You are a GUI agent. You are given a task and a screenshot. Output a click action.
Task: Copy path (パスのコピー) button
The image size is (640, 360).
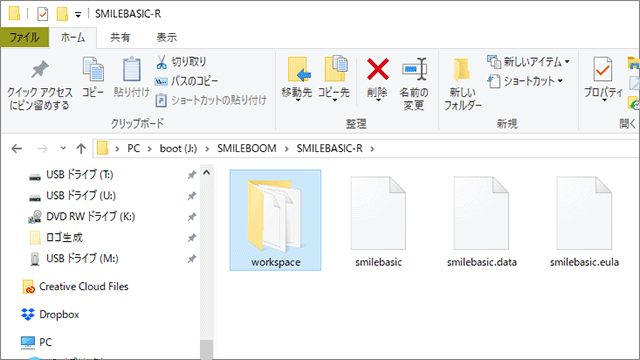point(186,81)
